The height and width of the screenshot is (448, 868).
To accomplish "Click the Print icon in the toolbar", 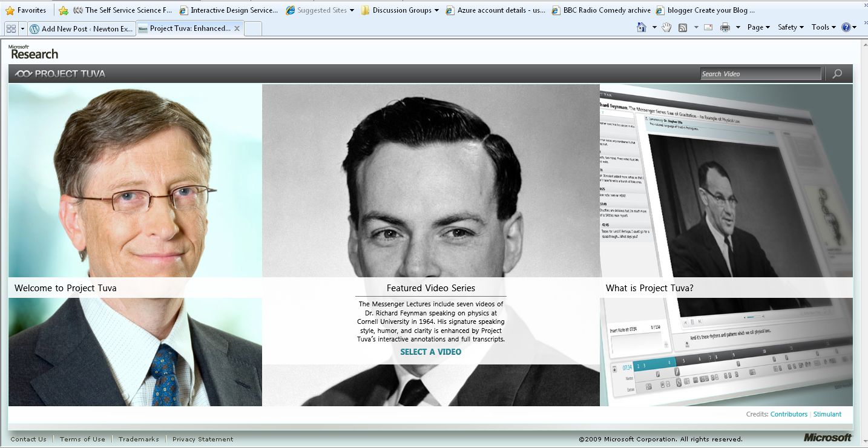I will (725, 27).
